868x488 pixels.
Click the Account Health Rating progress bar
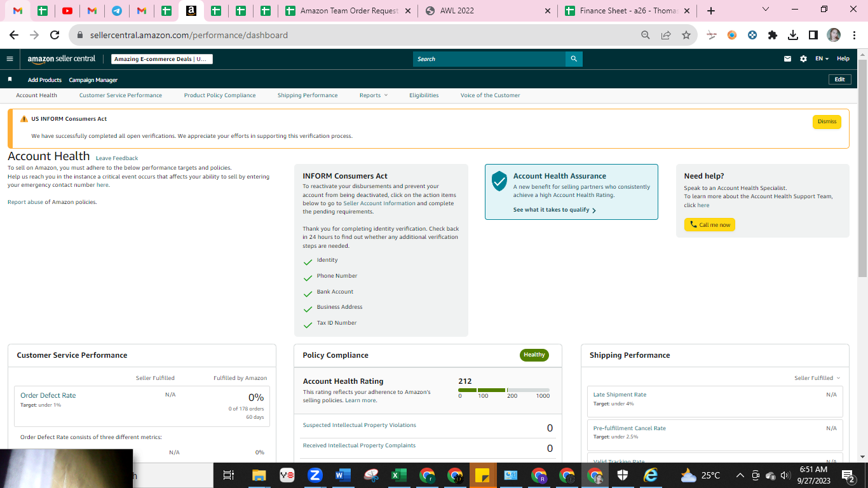coord(504,390)
